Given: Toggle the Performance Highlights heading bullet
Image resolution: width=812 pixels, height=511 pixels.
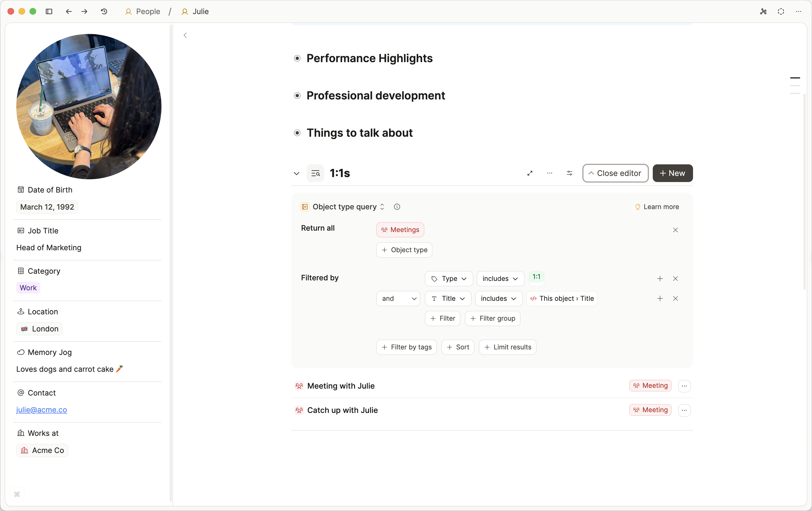Looking at the screenshot, I should (x=297, y=58).
